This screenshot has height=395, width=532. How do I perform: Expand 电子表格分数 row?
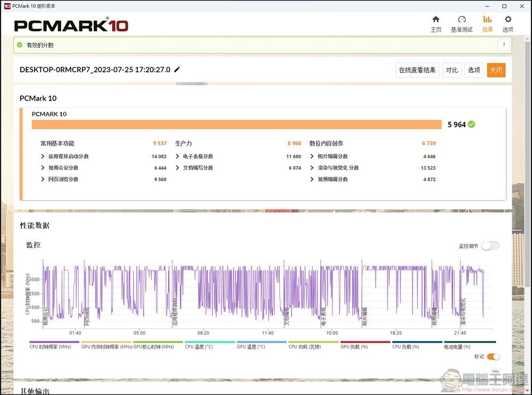178,156
